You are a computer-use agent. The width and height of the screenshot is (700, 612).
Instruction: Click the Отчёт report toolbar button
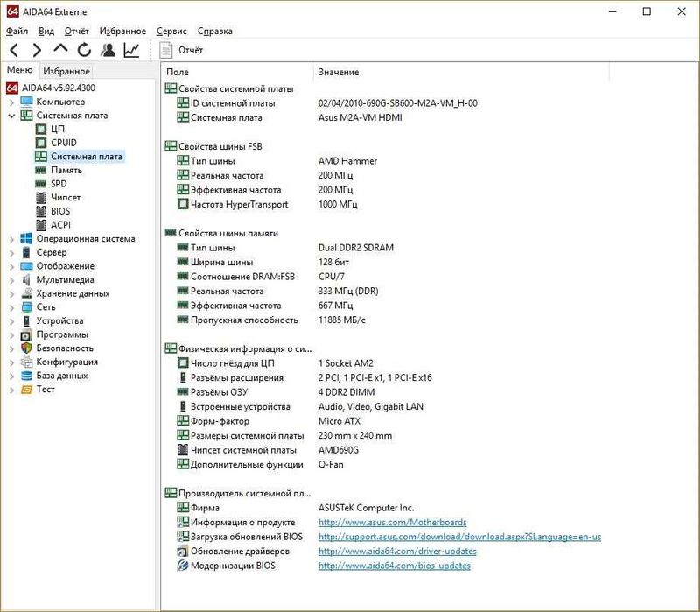pyautogui.click(x=182, y=50)
